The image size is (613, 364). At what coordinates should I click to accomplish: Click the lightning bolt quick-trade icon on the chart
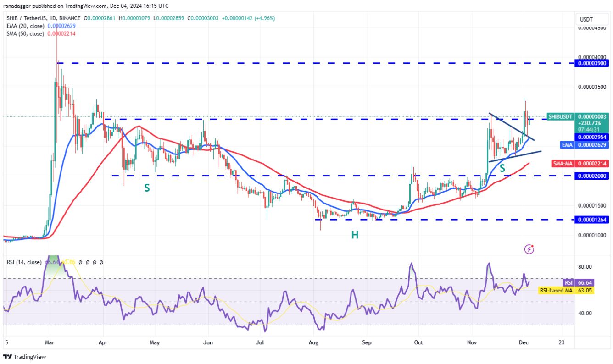(x=530, y=248)
